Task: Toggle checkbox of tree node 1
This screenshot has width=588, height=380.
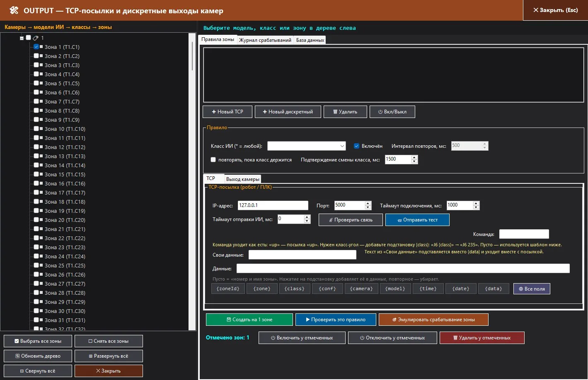Action: point(28,38)
